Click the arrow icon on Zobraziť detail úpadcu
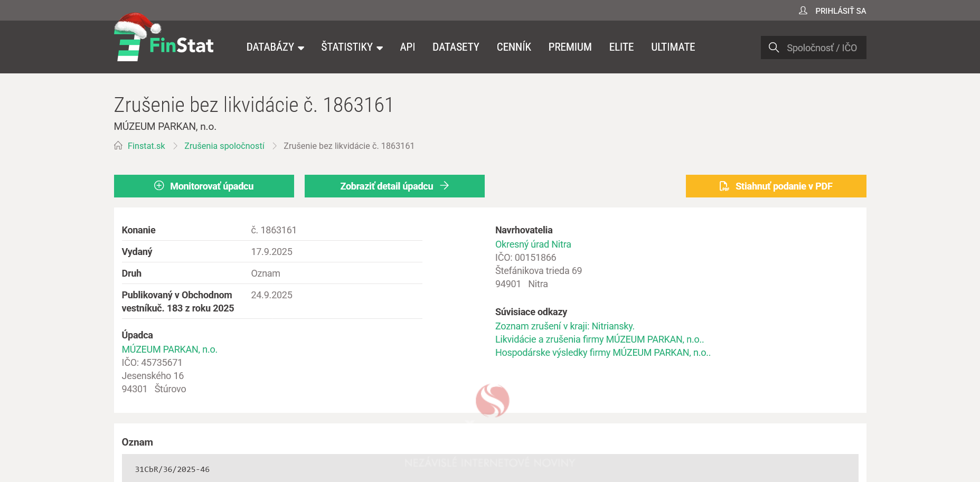This screenshot has width=980, height=482. point(445,186)
